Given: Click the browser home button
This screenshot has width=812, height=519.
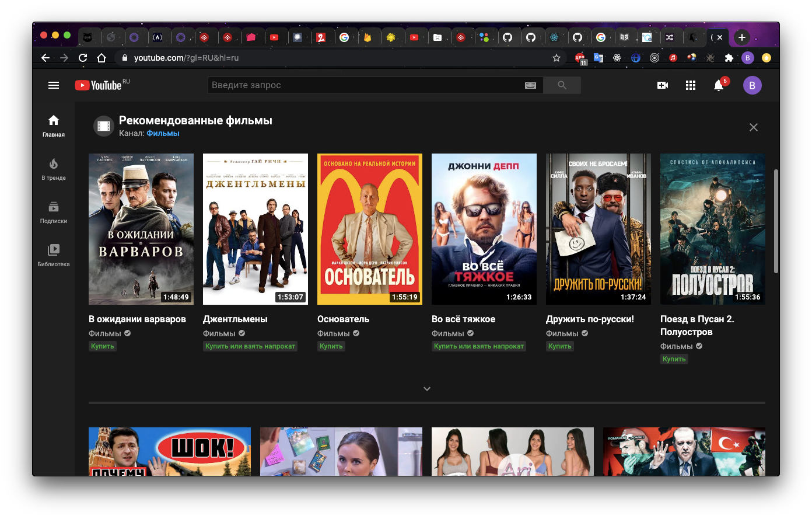Looking at the screenshot, I should [101, 58].
